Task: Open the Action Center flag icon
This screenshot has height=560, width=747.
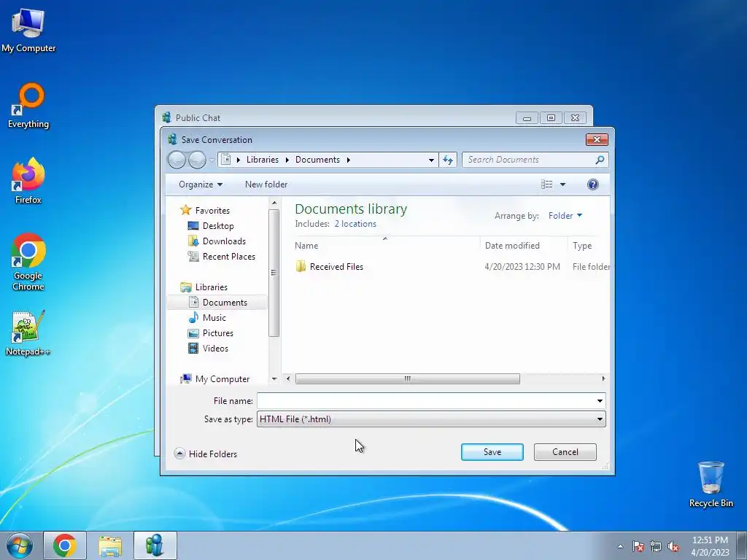Action: [x=638, y=546]
